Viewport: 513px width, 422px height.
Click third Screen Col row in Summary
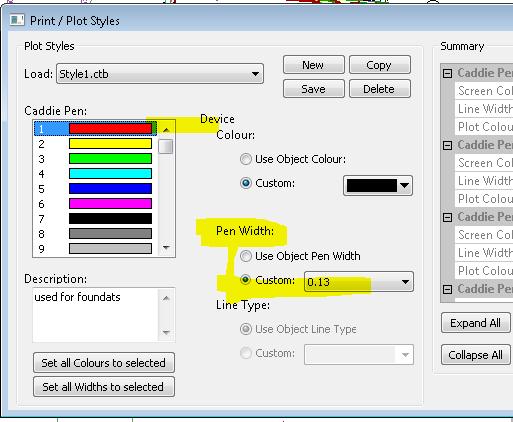tap(484, 235)
